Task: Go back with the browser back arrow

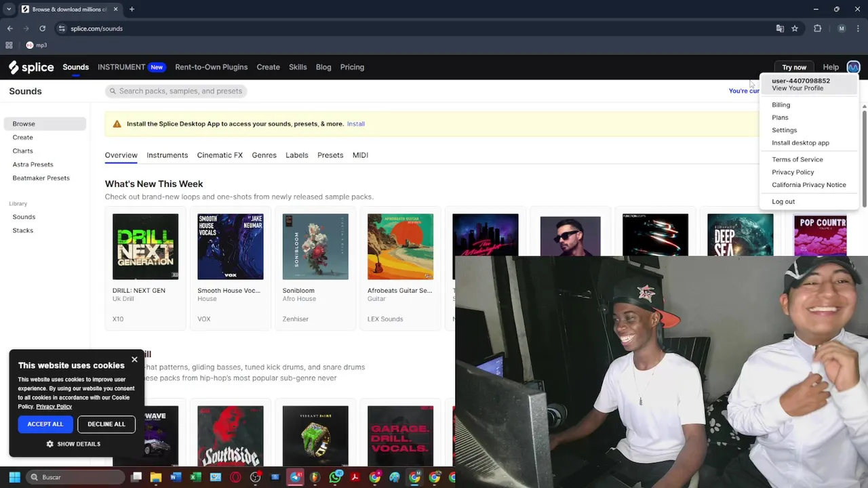Action: coord(9,28)
